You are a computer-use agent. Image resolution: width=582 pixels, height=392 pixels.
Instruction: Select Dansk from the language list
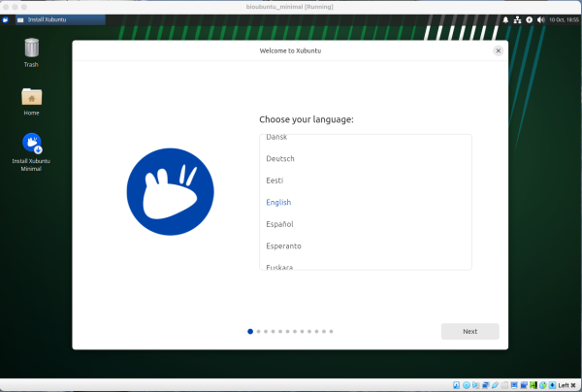coord(276,138)
